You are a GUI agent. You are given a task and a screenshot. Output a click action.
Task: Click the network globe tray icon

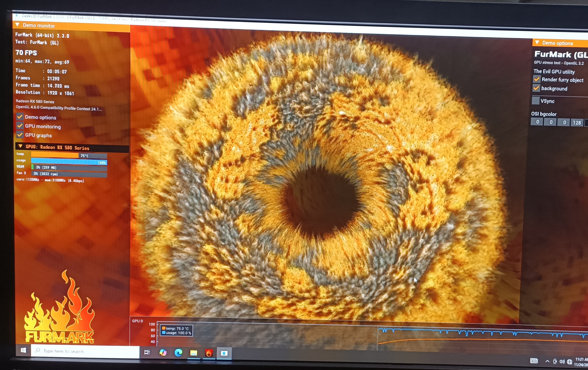[x=569, y=362]
